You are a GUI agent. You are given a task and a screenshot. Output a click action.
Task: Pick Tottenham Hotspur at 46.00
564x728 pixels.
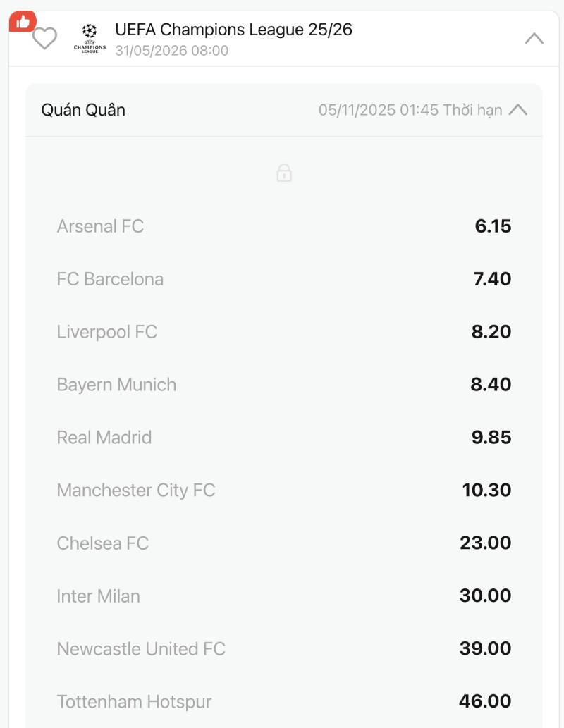tap(485, 702)
